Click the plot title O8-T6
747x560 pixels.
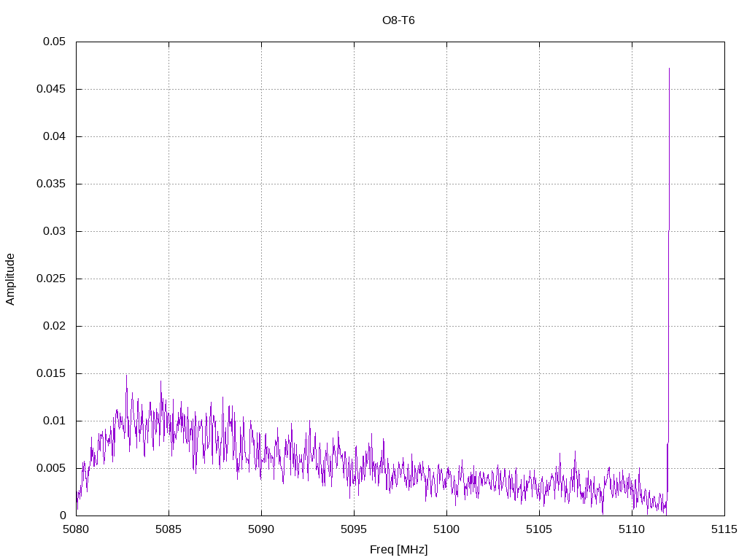[398, 20]
